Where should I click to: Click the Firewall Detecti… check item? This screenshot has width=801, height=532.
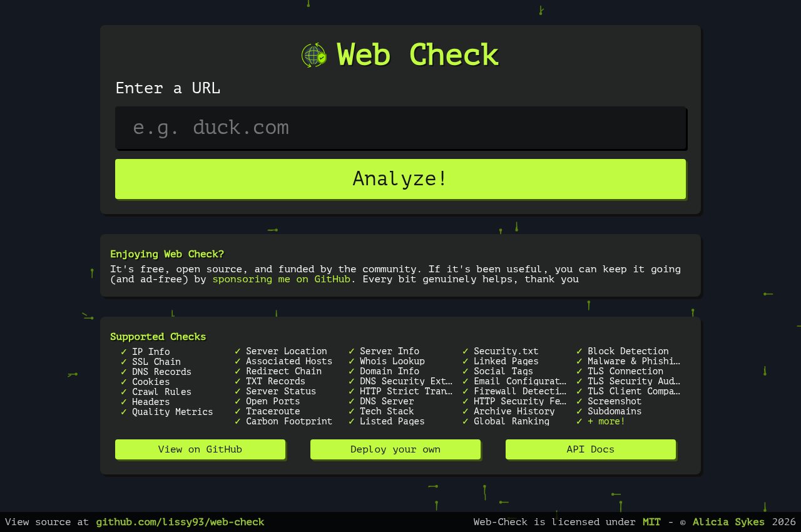tap(520, 391)
